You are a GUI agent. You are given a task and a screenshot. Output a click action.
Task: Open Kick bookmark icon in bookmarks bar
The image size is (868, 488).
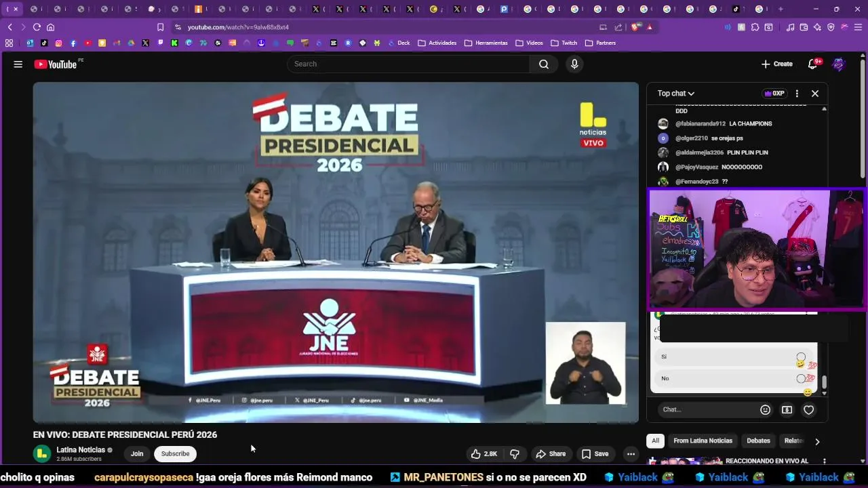(174, 43)
